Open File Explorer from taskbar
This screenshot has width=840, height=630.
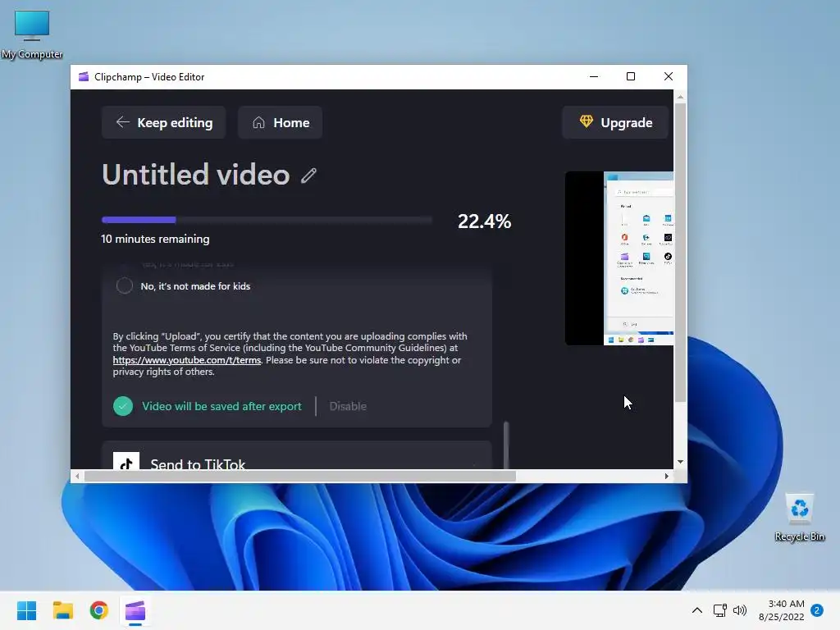point(62,610)
